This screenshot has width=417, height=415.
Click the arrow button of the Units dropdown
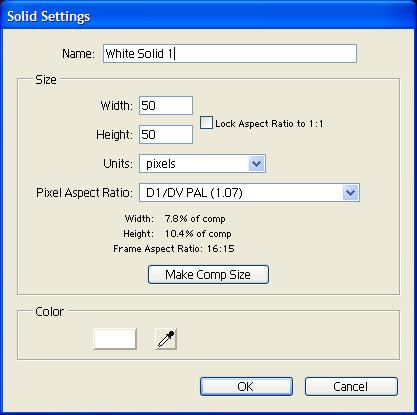pos(257,164)
